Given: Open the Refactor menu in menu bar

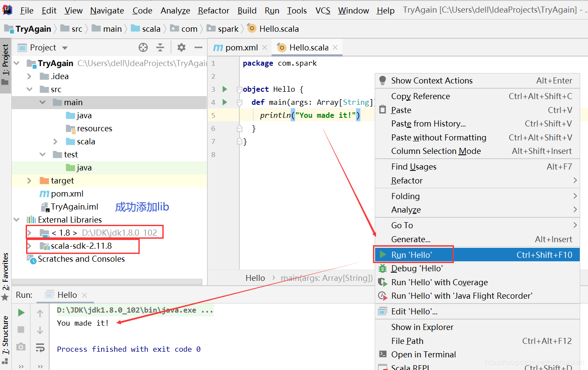Looking at the screenshot, I should point(213,10).
